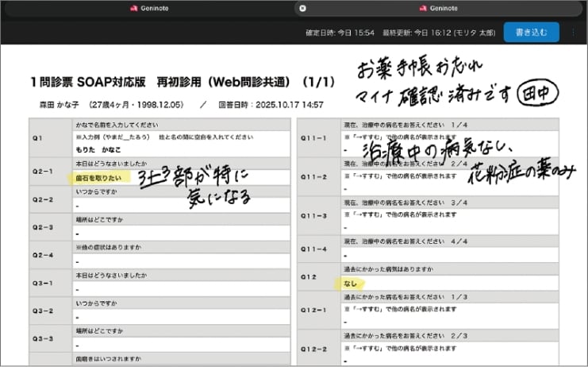Click the 最終更新 timestamp text in the header
Image resolution: width=588 pixels, height=367 pixels.
click(x=439, y=33)
